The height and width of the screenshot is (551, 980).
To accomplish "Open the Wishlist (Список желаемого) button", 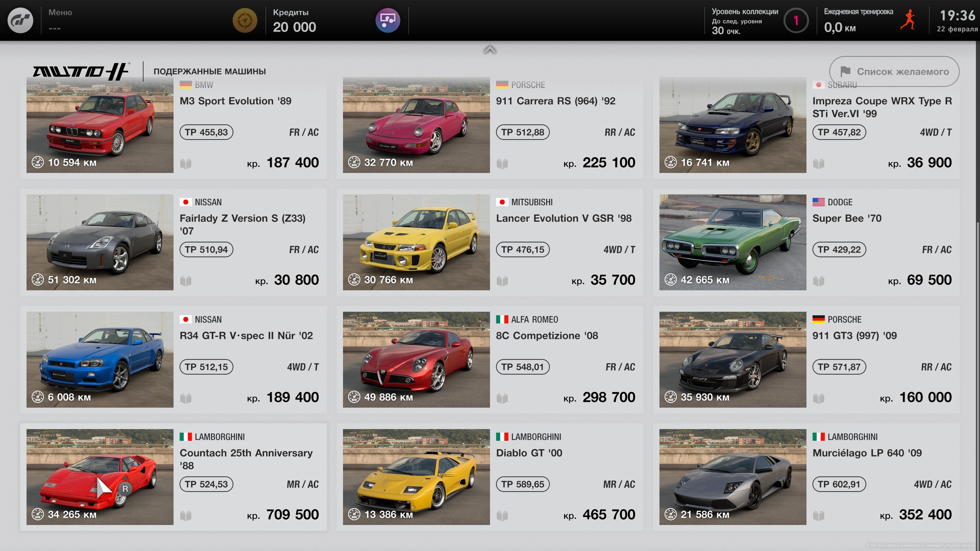I will pos(894,71).
